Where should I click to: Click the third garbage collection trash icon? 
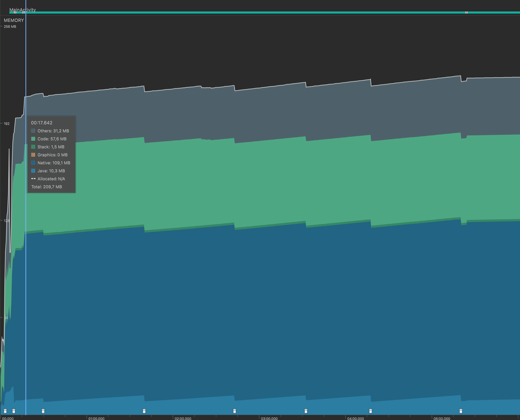(x=43, y=411)
